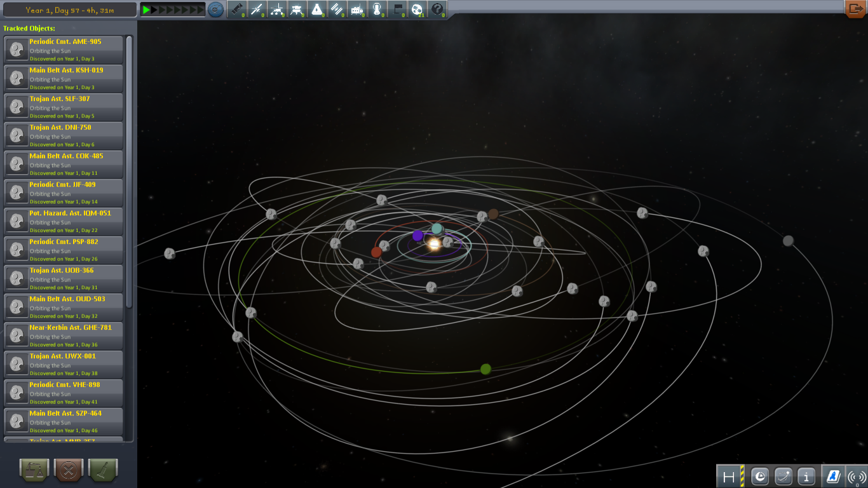Select Periodic Cmt. AME-905 in tracked list
868x488 pixels.
coord(64,50)
